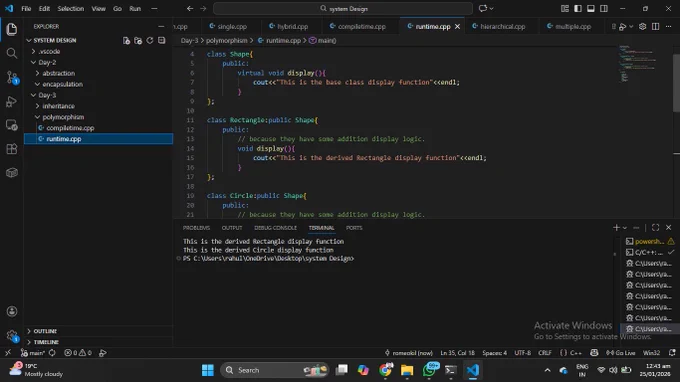
Task: Expand the inheritance folder
Action: click(x=98, y=106)
